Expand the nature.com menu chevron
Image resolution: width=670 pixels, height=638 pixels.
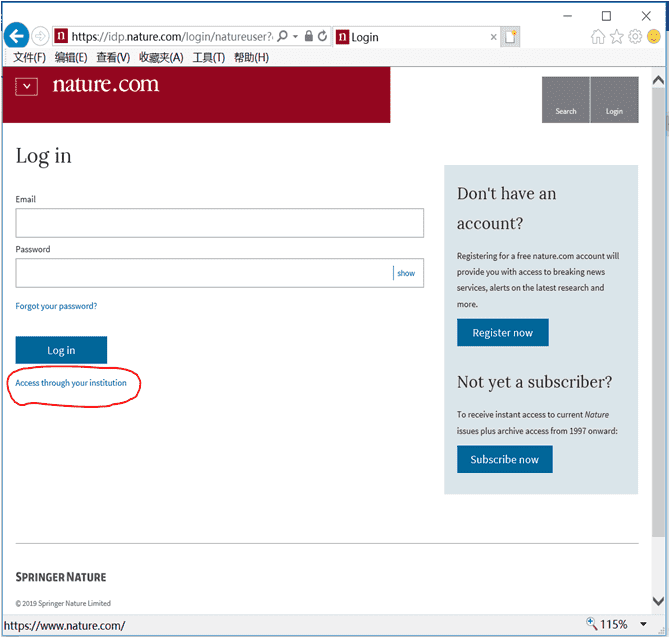pos(27,87)
